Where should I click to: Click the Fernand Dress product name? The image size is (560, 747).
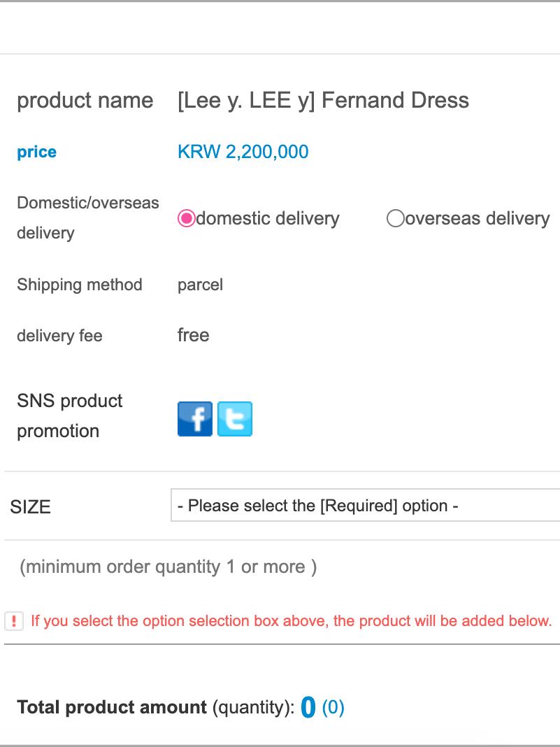click(x=323, y=100)
